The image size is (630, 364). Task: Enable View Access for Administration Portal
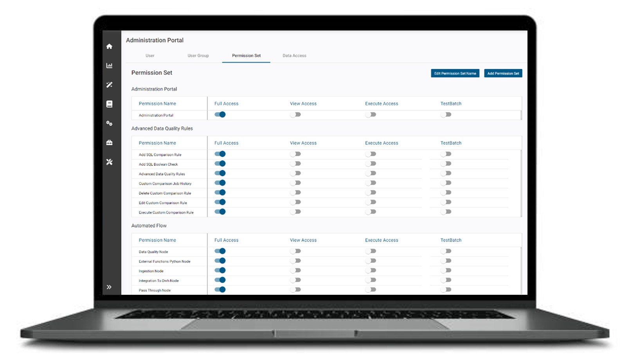point(295,115)
